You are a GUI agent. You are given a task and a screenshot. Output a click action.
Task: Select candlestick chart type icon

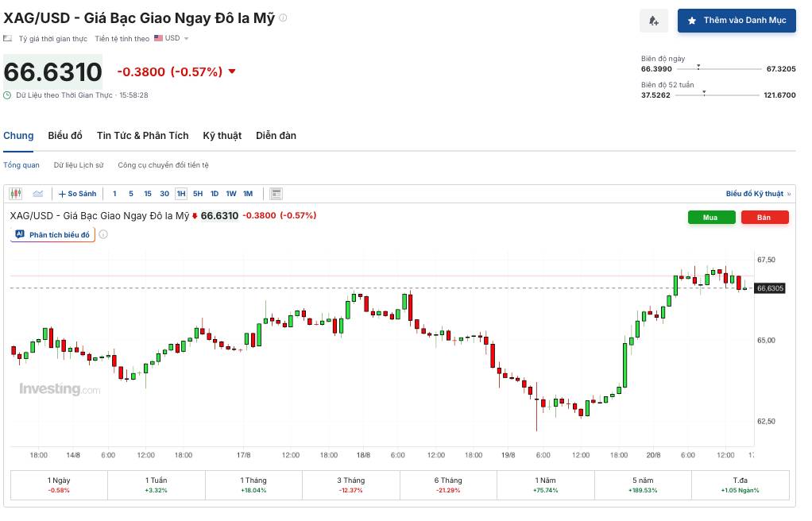(16, 194)
